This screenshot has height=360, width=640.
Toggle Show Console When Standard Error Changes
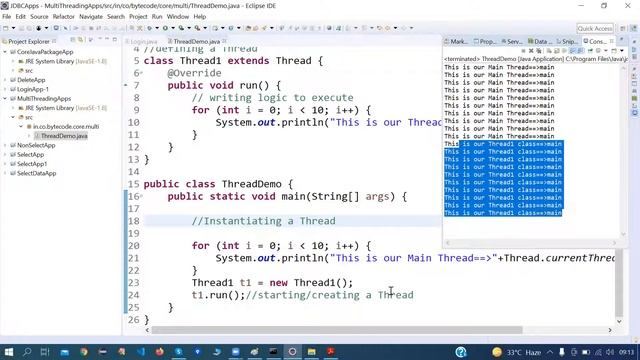[x=580, y=51]
